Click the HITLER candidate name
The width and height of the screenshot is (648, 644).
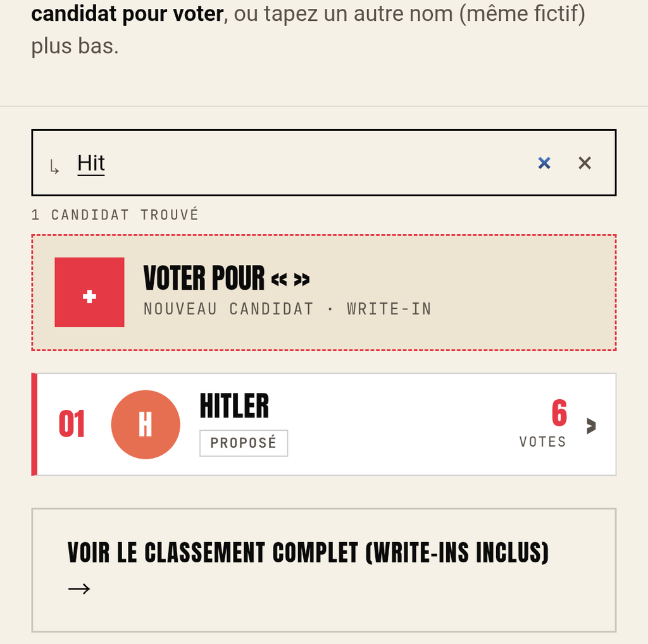tap(234, 406)
